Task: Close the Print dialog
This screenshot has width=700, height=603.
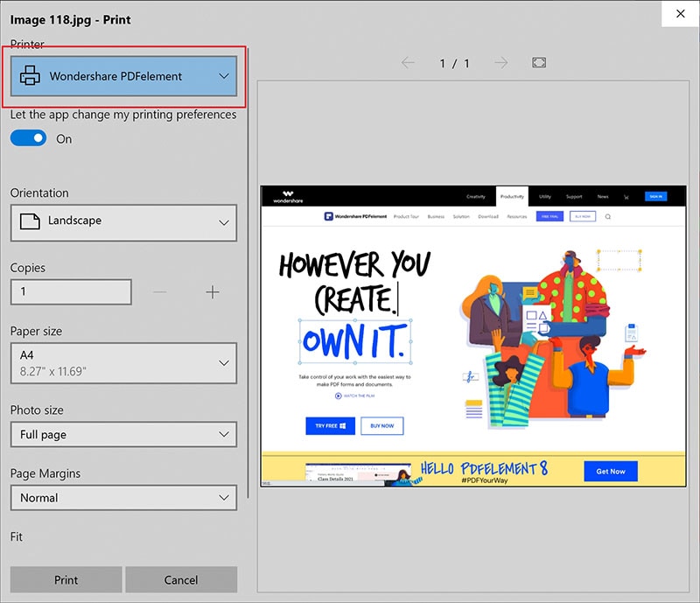Action: coord(681,13)
